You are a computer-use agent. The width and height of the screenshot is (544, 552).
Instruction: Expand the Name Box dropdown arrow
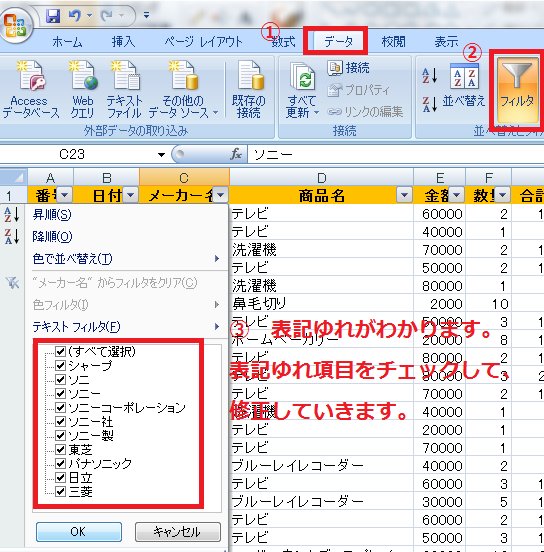point(161,154)
